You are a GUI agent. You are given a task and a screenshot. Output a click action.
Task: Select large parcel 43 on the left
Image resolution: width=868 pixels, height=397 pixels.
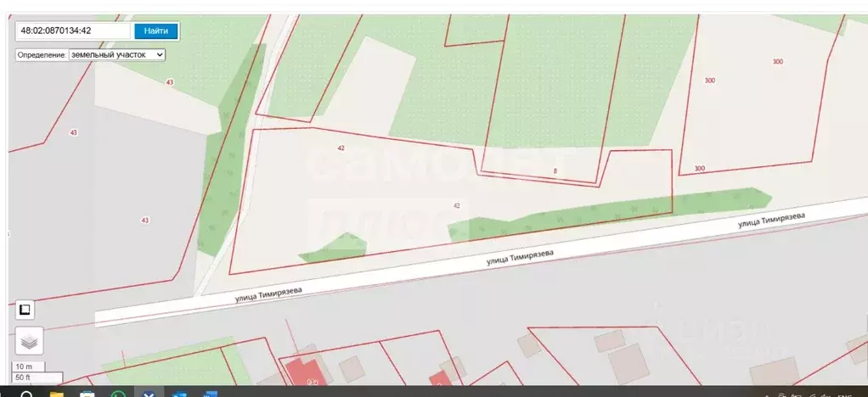point(144,221)
